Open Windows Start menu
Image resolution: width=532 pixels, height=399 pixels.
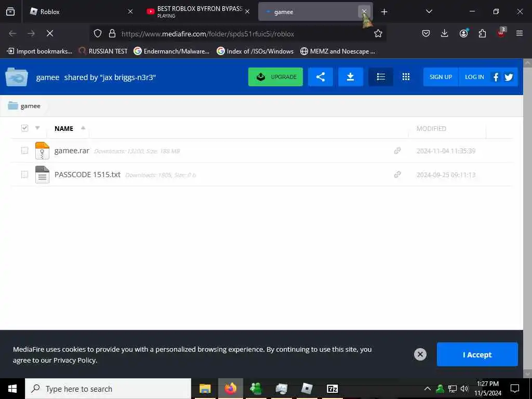point(12,389)
